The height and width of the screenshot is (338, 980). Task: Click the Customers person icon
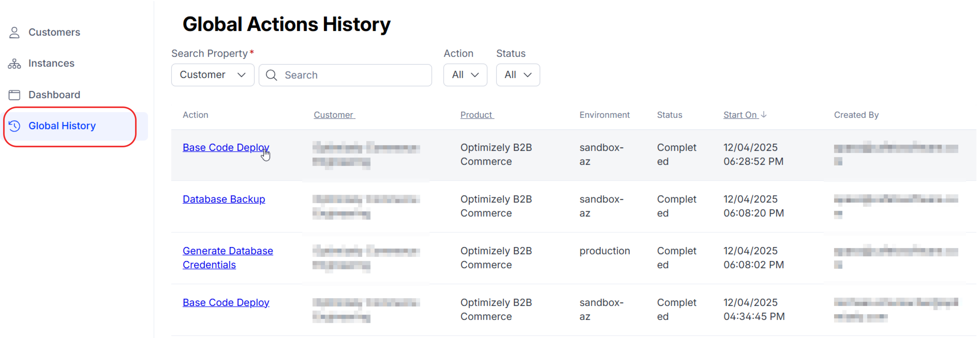[x=14, y=32]
